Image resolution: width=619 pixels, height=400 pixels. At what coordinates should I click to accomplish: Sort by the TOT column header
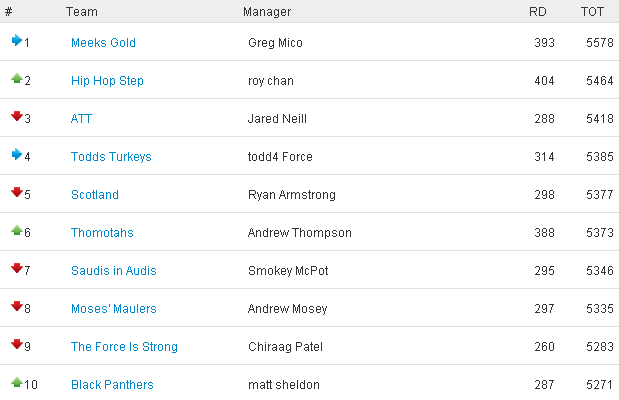(x=592, y=12)
